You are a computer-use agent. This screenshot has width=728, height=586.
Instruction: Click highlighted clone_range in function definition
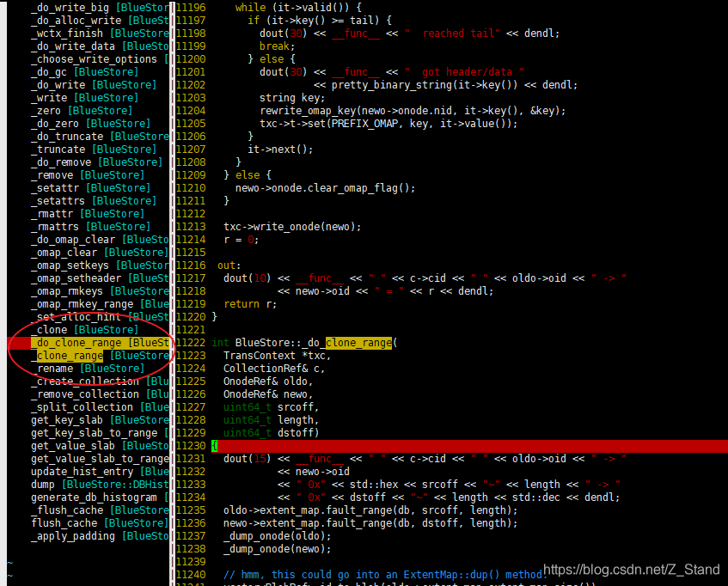359,343
